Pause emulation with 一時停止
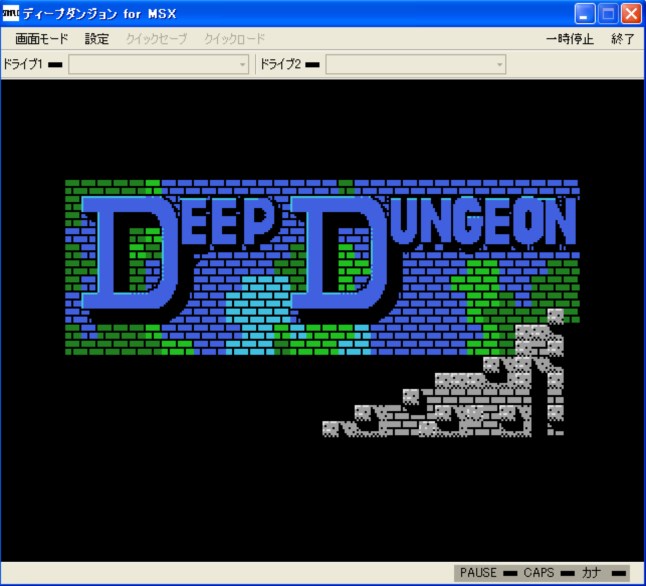This screenshot has width=646, height=586. 570,39
